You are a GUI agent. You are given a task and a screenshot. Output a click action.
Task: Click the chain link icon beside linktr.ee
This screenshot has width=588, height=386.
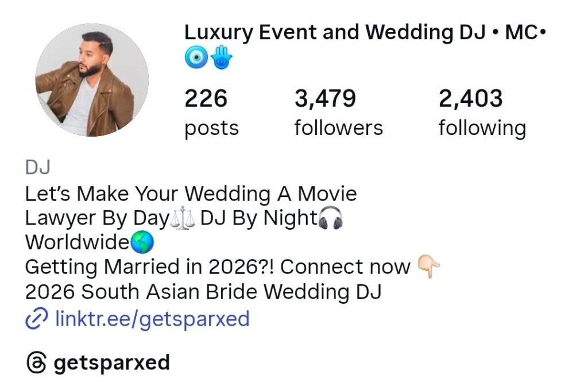coord(36,318)
